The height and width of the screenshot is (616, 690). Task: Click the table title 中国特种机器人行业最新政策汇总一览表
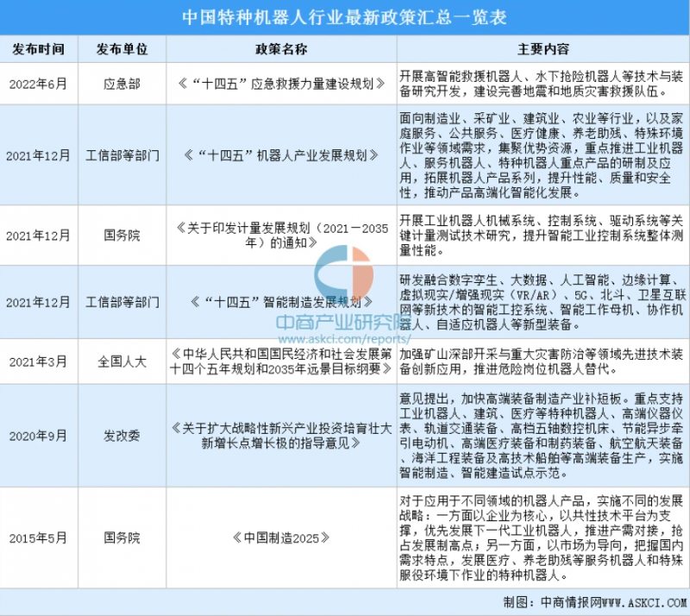click(x=344, y=17)
